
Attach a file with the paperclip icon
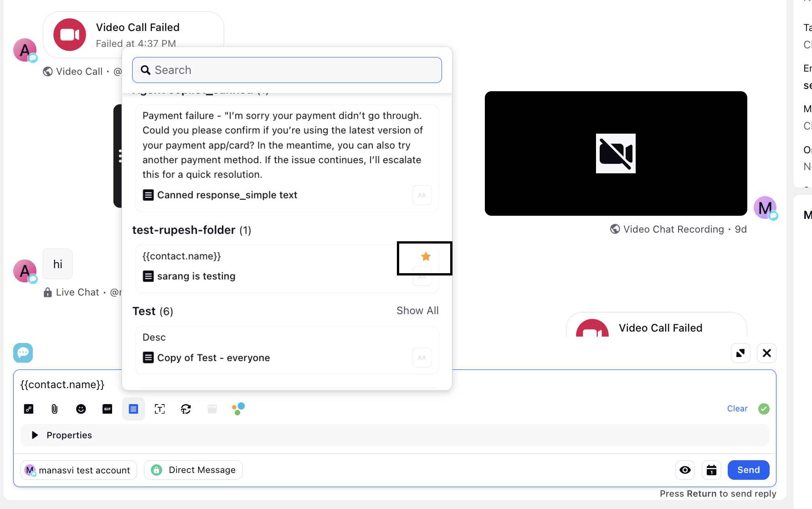55,409
